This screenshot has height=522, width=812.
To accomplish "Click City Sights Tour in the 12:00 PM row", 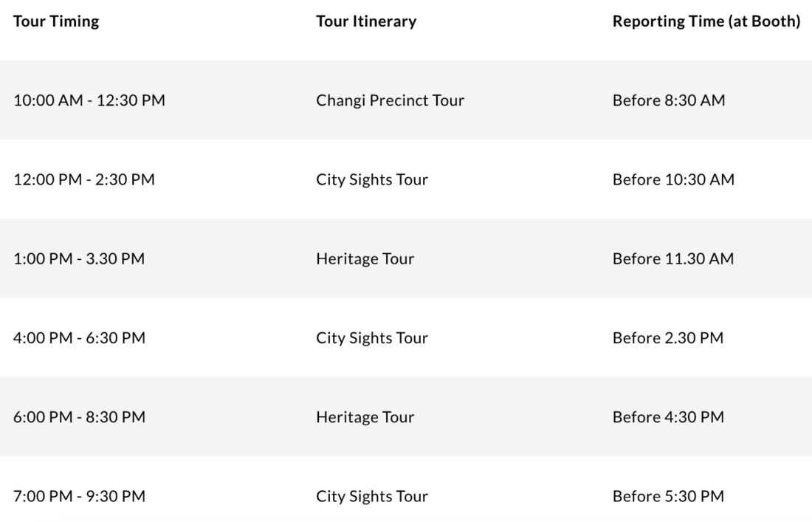I will [371, 179].
